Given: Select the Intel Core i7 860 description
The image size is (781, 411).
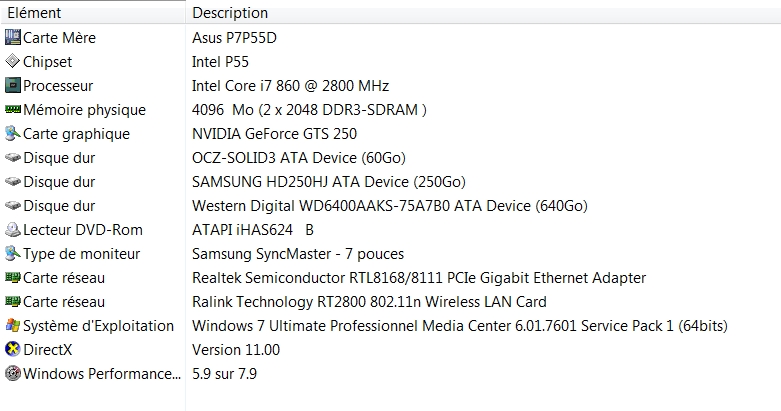Looking at the screenshot, I should [290, 86].
